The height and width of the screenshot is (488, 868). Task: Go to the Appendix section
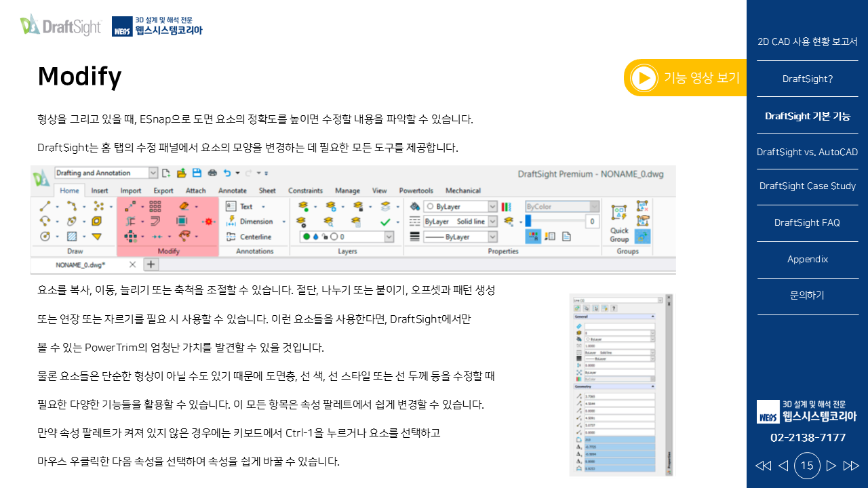point(808,259)
